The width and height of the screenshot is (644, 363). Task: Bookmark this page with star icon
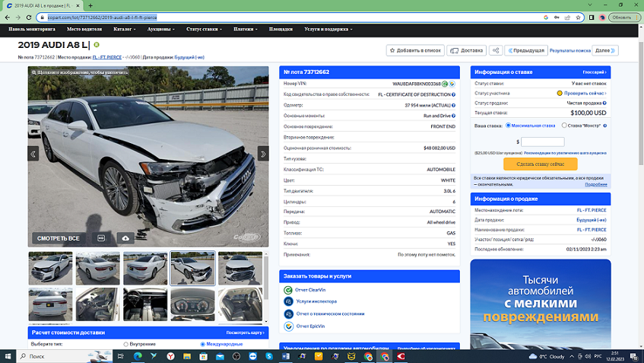[579, 18]
